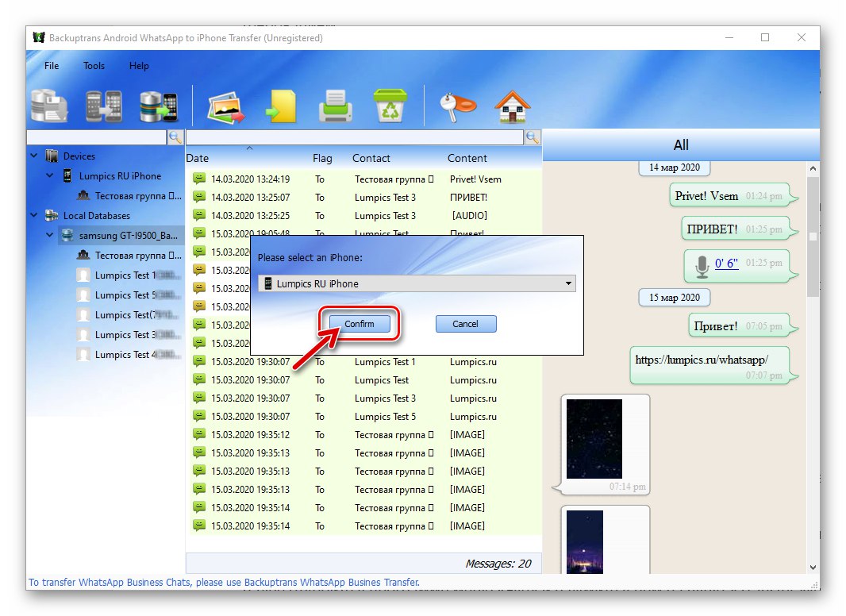
Task: Click the message list search magnifier icon
Action: [x=533, y=137]
